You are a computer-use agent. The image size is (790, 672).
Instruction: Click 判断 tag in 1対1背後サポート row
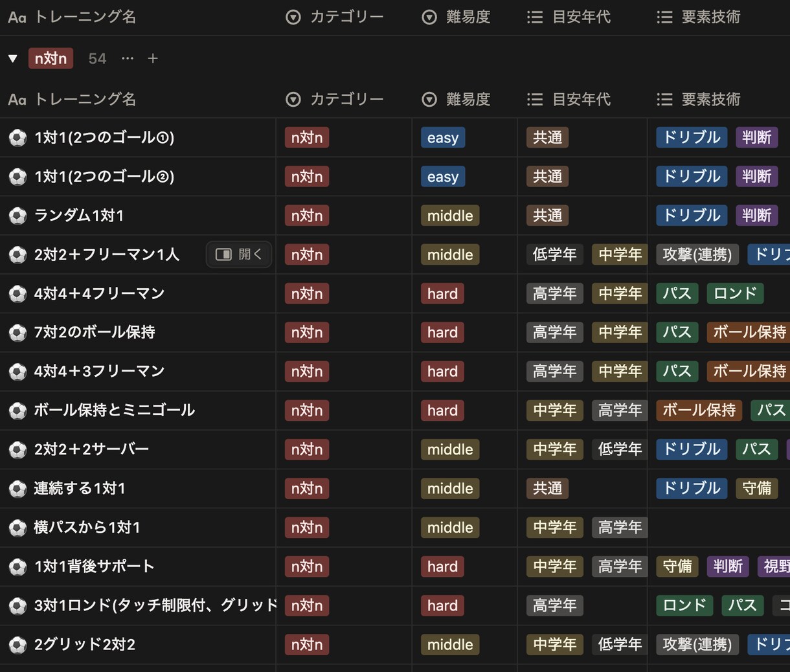click(x=728, y=566)
